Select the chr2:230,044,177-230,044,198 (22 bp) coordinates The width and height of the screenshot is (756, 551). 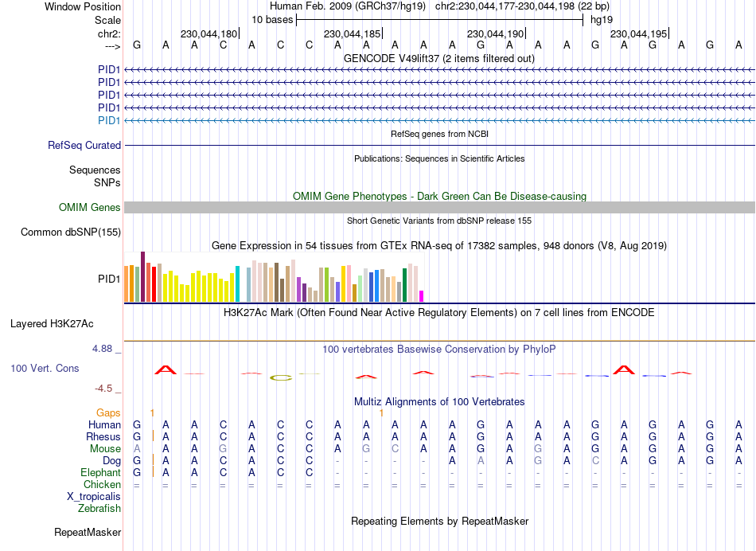(x=522, y=6)
